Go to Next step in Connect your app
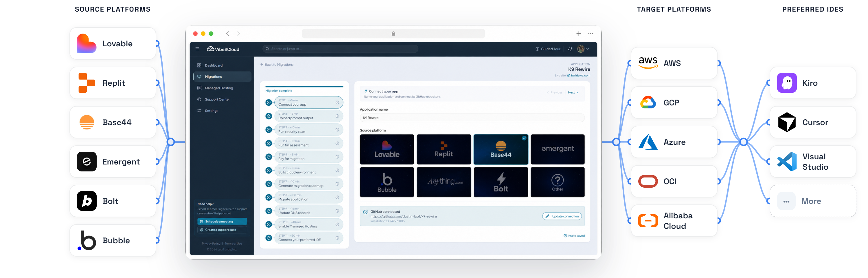The height and width of the screenshot is (278, 868). tap(573, 92)
